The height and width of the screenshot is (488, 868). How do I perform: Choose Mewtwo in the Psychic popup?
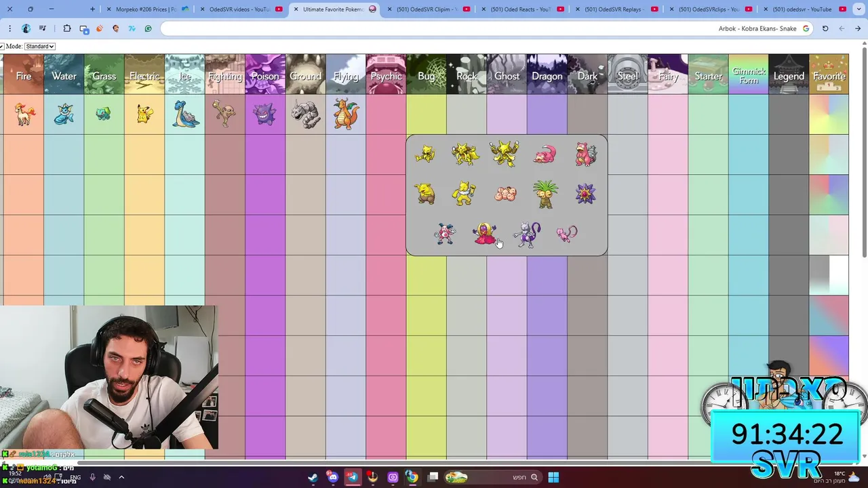pos(526,235)
